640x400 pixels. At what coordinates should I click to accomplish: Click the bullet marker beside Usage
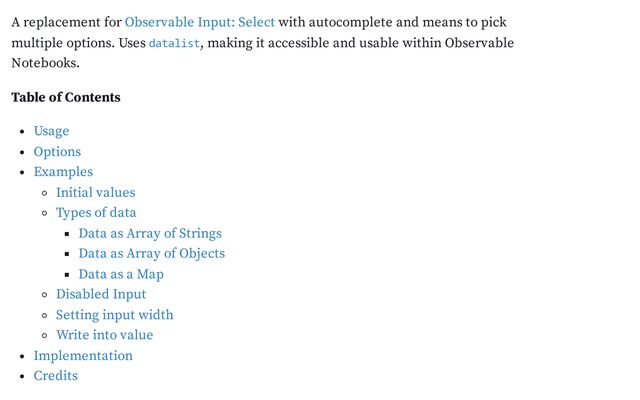(x=22, y=131)
